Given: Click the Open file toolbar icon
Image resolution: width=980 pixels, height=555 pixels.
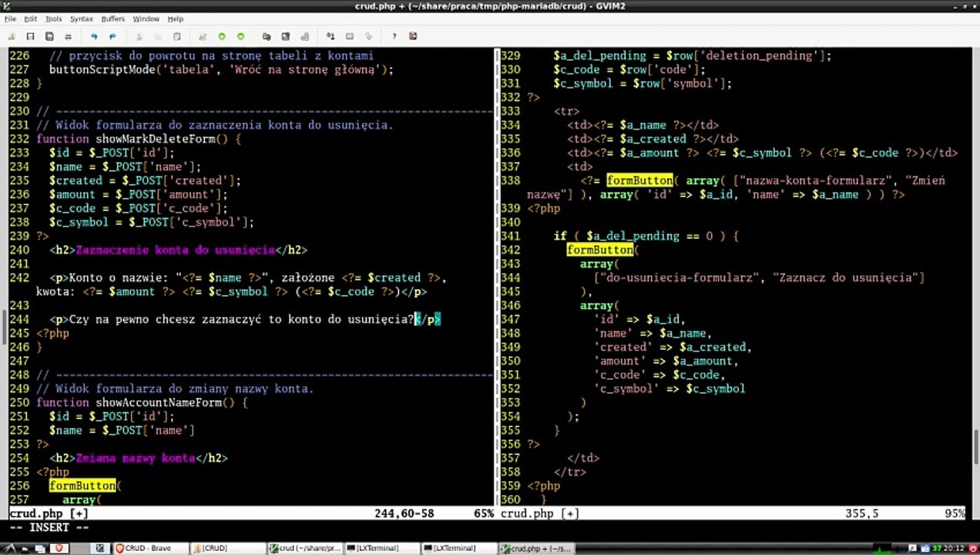Looking at the screenshot, I should pyautogui.click(x=12, y=36).
